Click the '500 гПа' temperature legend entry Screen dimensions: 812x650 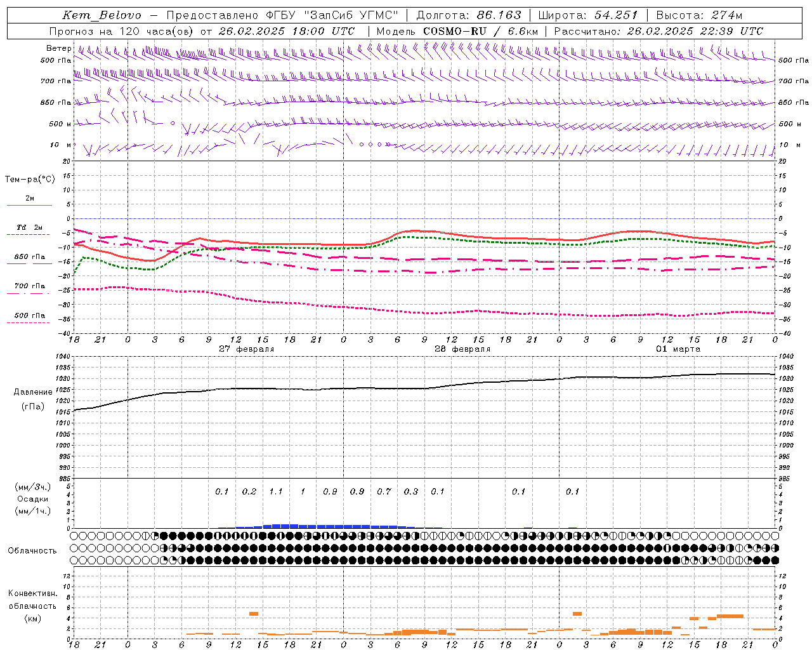pyautogui.click(x=30, y=315)
